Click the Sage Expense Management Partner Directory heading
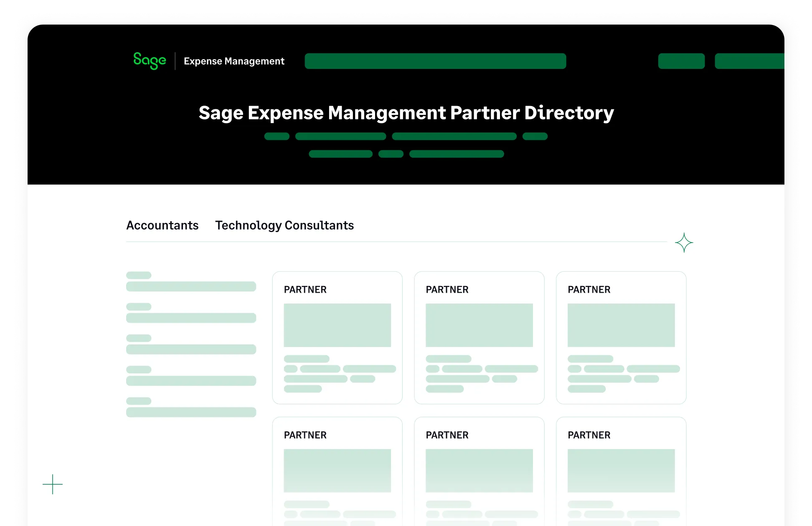Image resolution: width=812 pixels, height=526 pixels. 406,113
